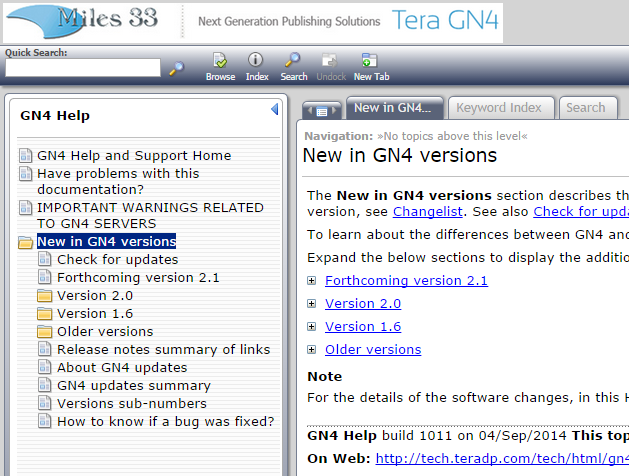Open Older versions folder tree item
The image size is (629, 476).
tap(105, 332)
